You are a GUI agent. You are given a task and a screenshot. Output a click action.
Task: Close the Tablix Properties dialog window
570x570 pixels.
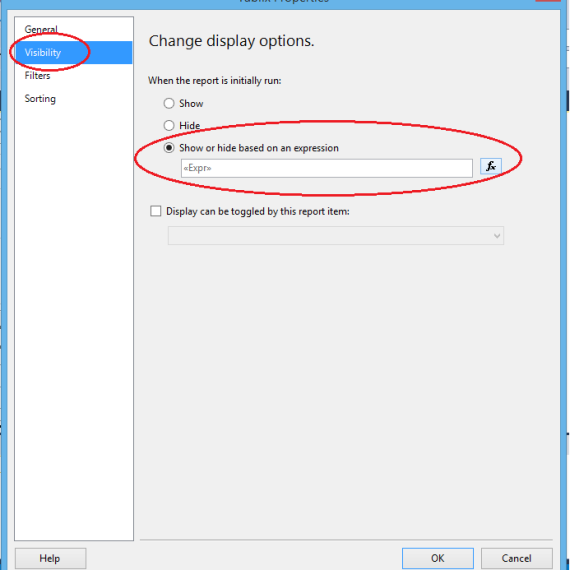coord(549,1)
